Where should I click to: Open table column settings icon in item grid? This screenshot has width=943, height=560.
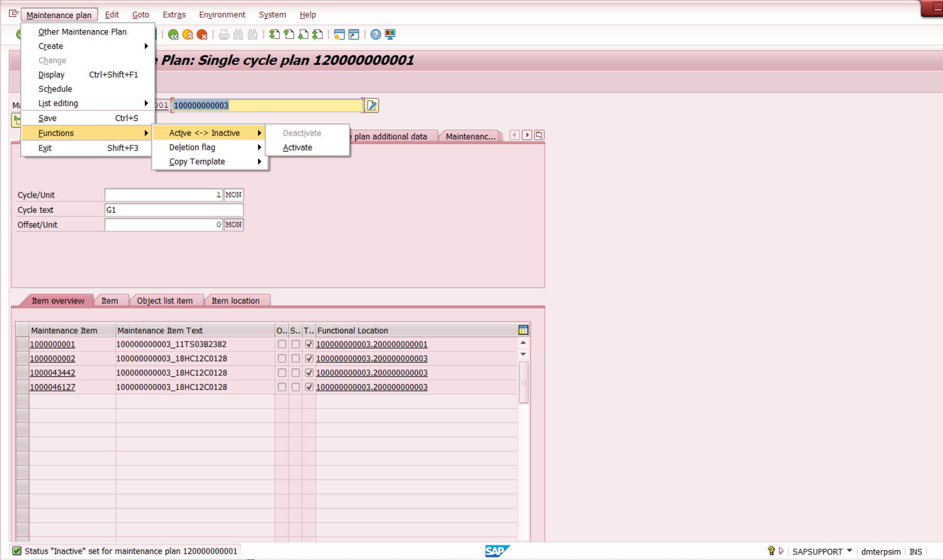coord(523,330)
